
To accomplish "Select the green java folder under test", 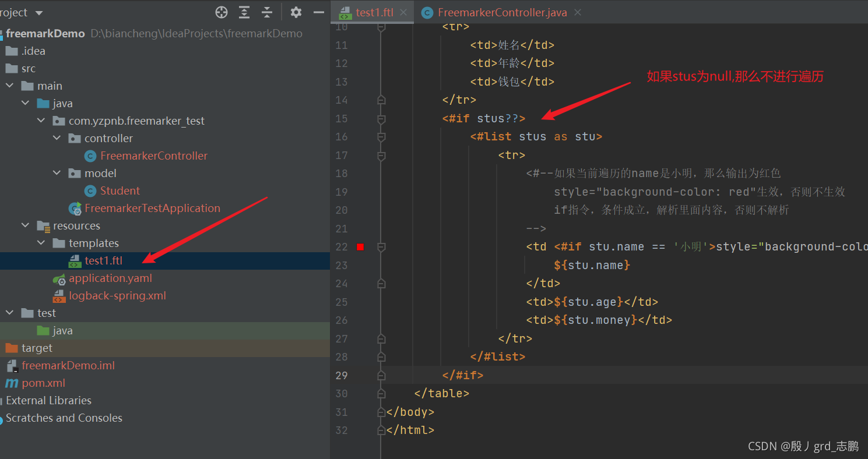I will click(62, 330).
